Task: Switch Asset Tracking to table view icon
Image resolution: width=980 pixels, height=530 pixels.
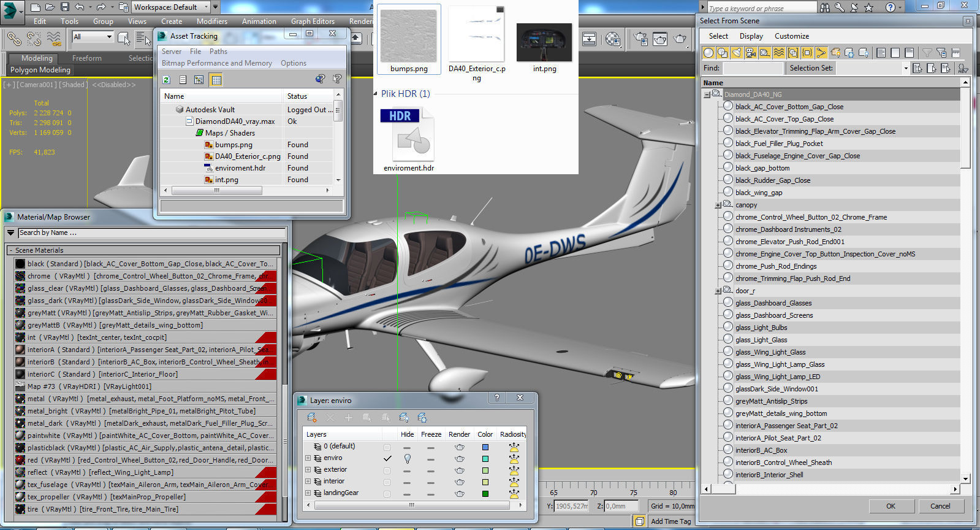Action: (x=216, y=80)
